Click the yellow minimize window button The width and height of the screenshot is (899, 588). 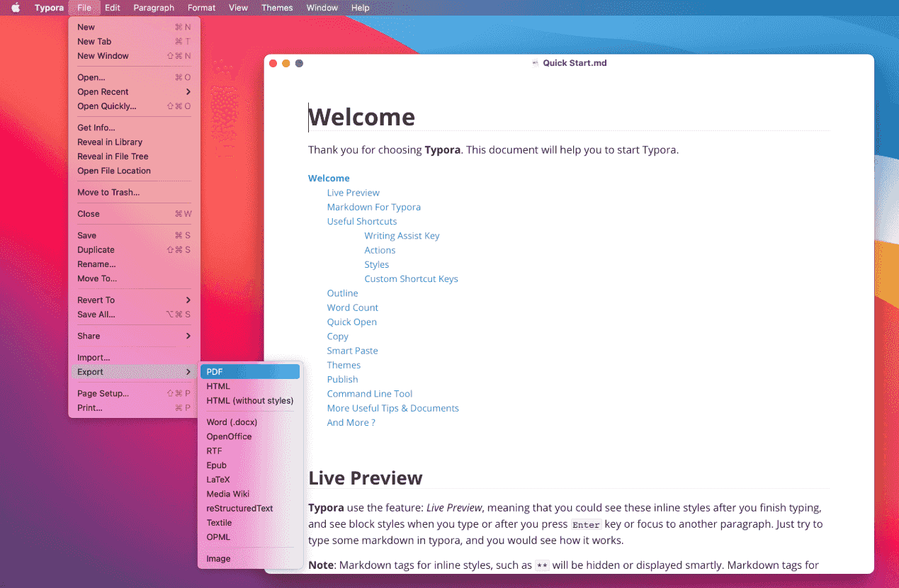(286, 63)
